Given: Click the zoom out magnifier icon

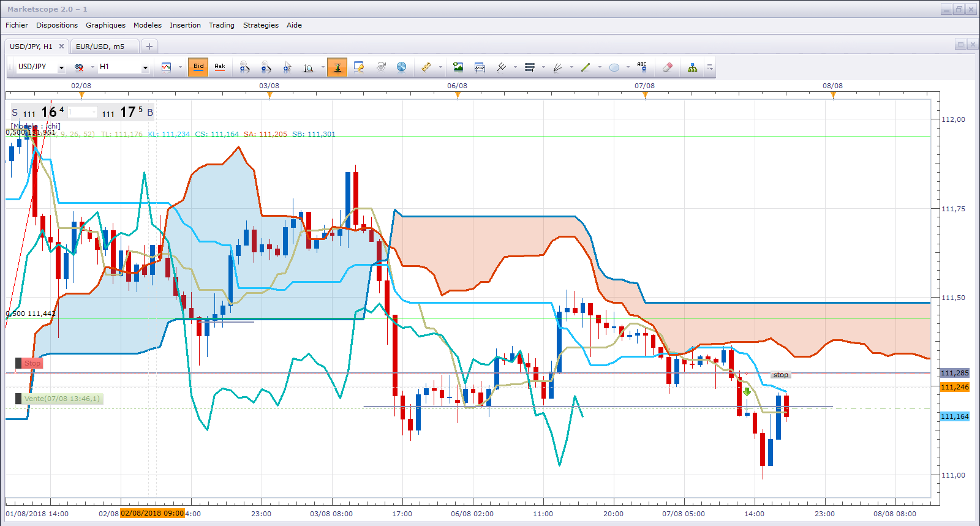Looking at the screenshot, I should pyautogui.click(x=266, y=67).
